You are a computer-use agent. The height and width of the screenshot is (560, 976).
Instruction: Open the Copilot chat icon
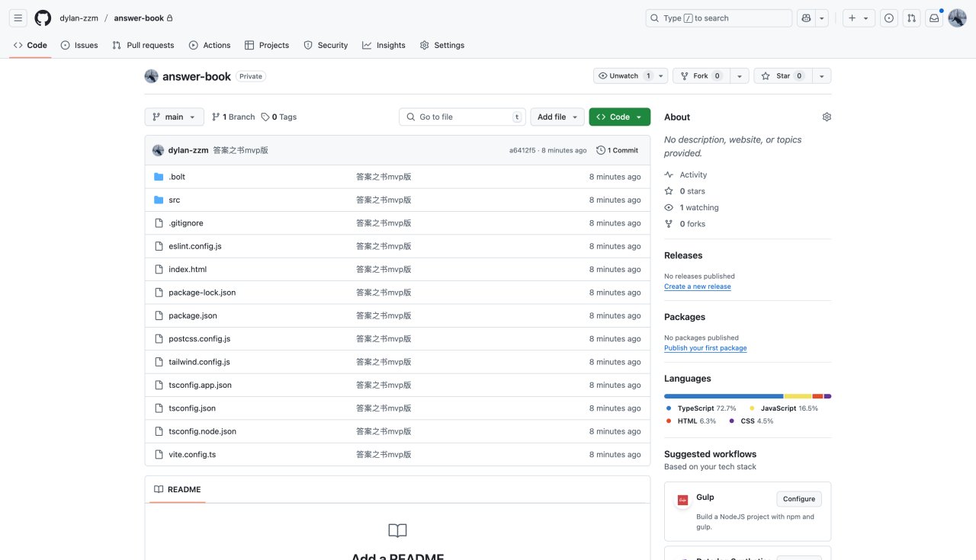(x=806, y=18)
